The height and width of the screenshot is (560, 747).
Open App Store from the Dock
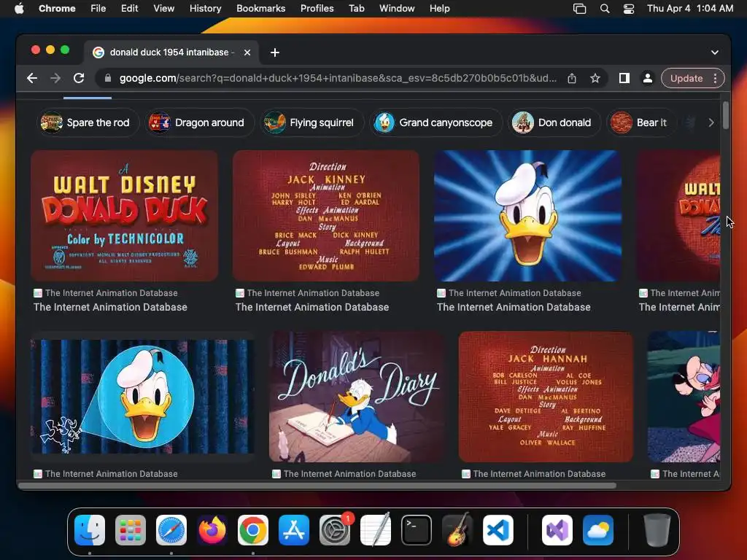294,530
